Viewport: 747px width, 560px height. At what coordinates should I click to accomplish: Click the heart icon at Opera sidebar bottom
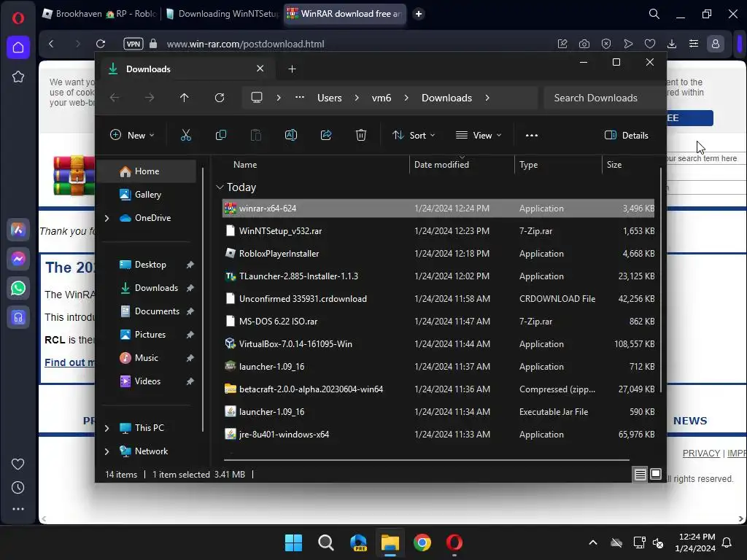pos(18,464)
